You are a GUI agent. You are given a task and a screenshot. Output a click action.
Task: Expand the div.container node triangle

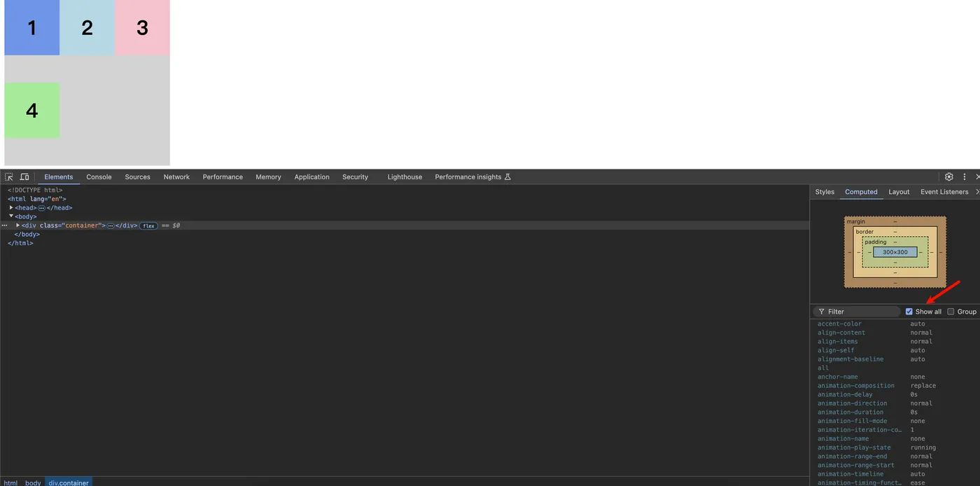tap(18, 225)
